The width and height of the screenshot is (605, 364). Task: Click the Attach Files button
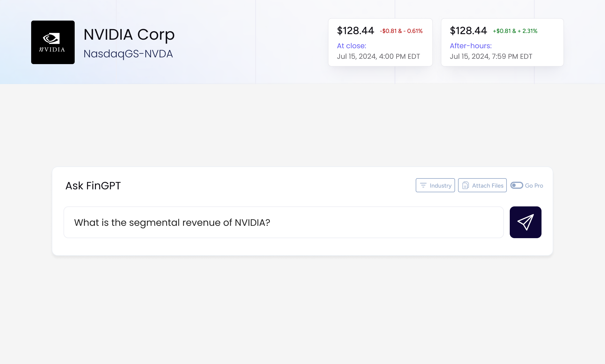click(x=482, y=185)
